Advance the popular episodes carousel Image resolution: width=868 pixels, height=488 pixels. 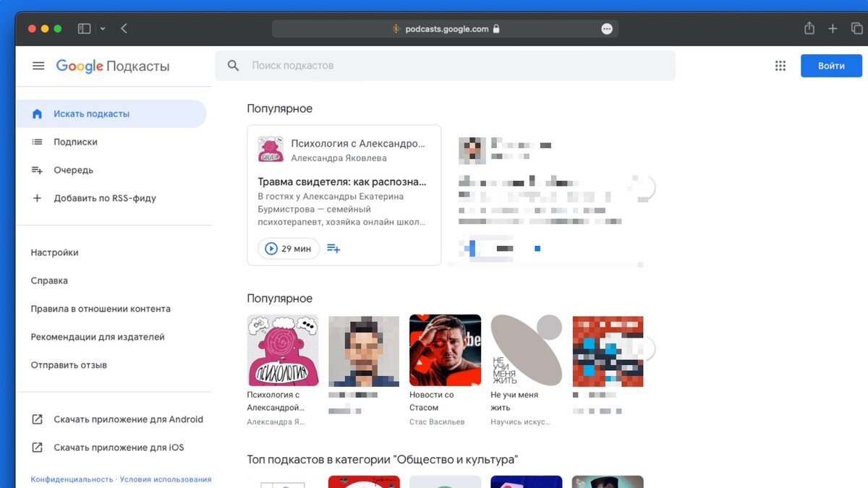[x=646, y=187]
